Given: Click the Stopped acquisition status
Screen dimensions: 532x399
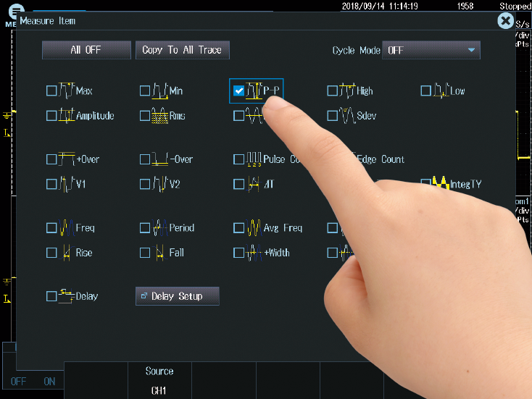Looking at the screenshot, I should tap(515, 6).
